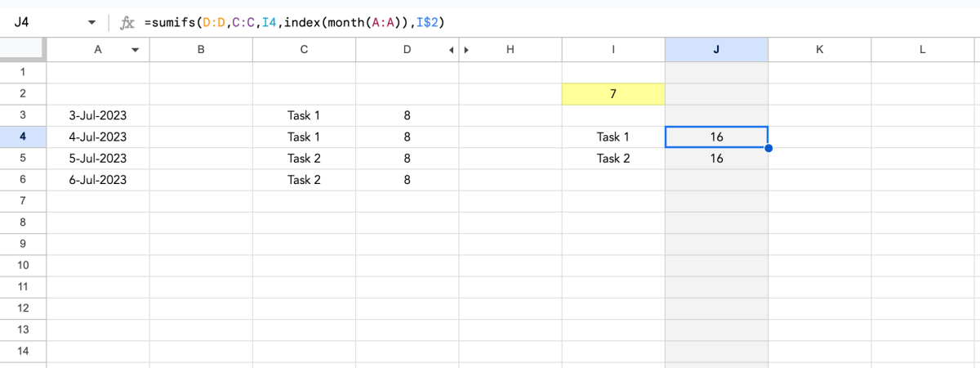This screenshot has height=368, width=980.
Task: Open the Name Box dropdown arrow
Action: pos(91,23)
